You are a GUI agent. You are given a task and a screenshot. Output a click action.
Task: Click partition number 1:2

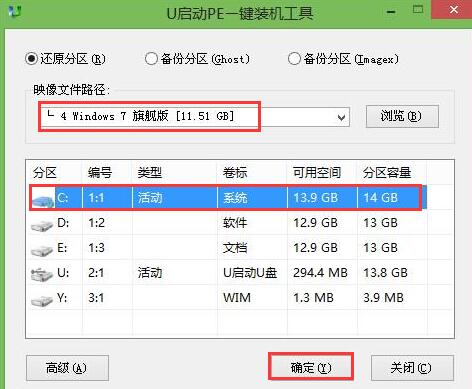coord(96,223)
